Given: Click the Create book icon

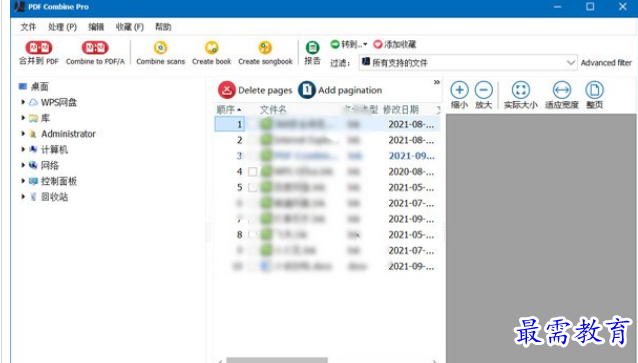Looking at the screenshot, I should (x=211, y=48).
